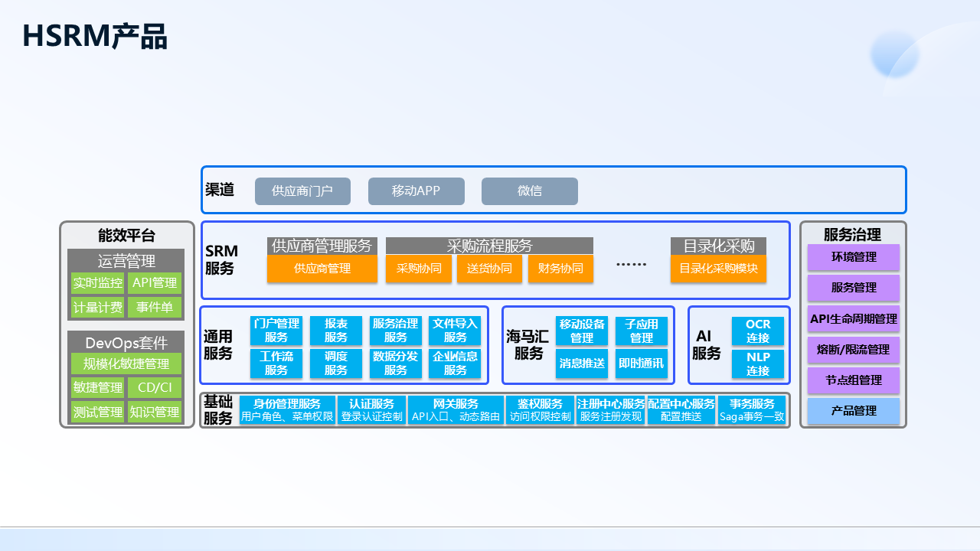Click the 敏捷管理 green block
Viewport: 980px width, 551px height.
[98, 387]
